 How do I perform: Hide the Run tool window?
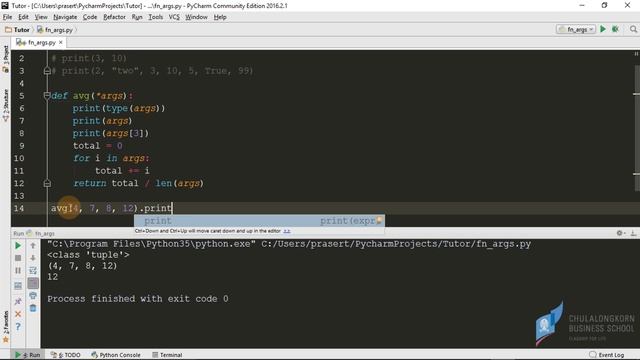point(633,233)
